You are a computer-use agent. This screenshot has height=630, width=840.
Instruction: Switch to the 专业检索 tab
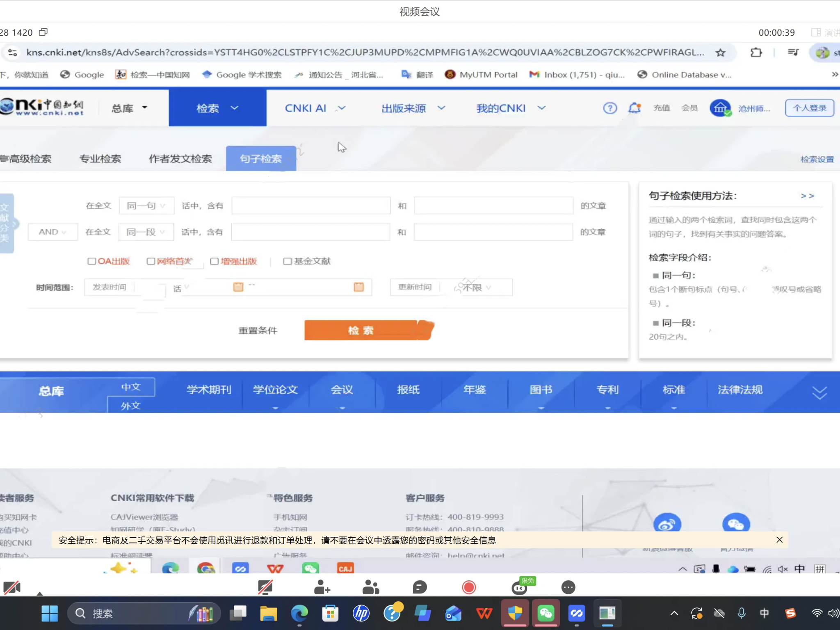pos(100,159)
